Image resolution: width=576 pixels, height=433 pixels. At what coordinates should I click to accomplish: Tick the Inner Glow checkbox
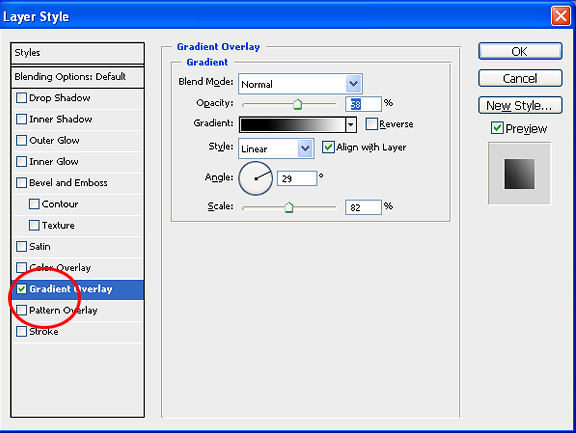point(21,162)
